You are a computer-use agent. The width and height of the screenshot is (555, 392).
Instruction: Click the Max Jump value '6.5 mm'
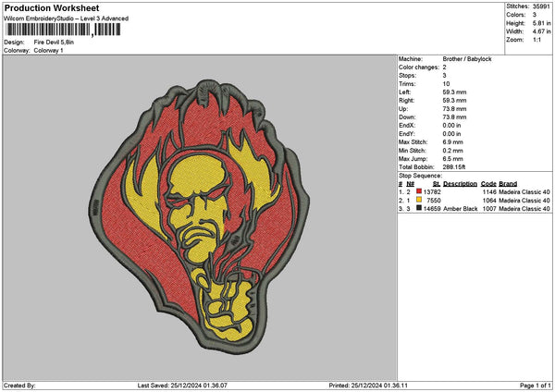click(452, 159)
